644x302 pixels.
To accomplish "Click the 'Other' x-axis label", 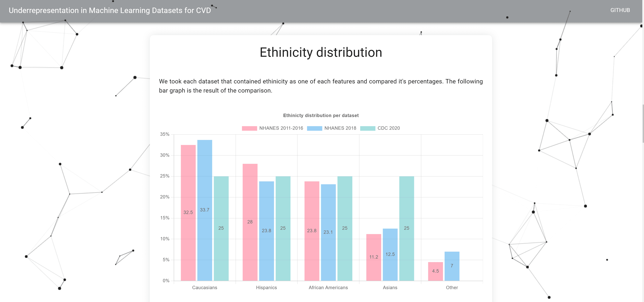I will click(452, 287).
